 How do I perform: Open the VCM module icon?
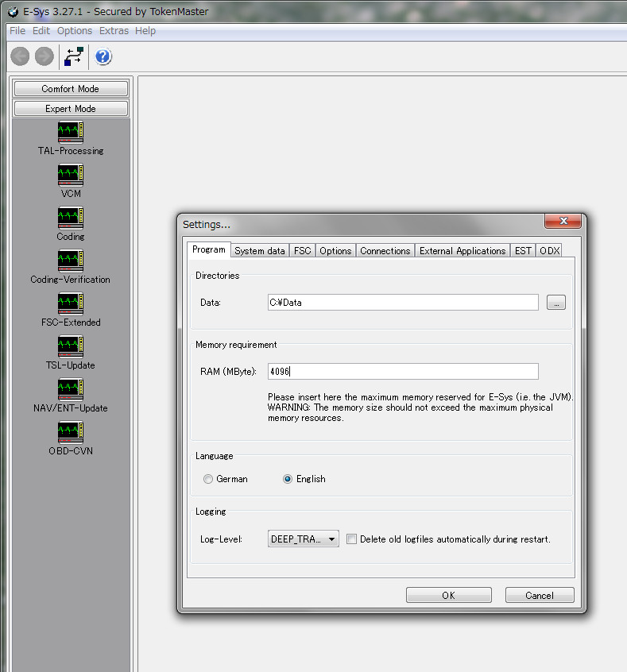pyautogui.click(x=71, y=176)
